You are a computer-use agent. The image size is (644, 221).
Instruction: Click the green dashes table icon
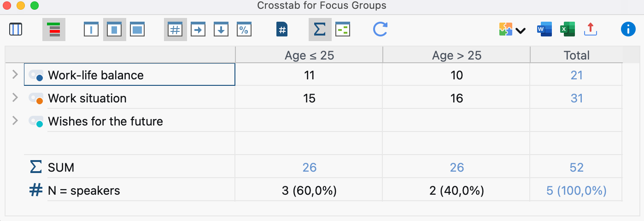coord(342,30)
